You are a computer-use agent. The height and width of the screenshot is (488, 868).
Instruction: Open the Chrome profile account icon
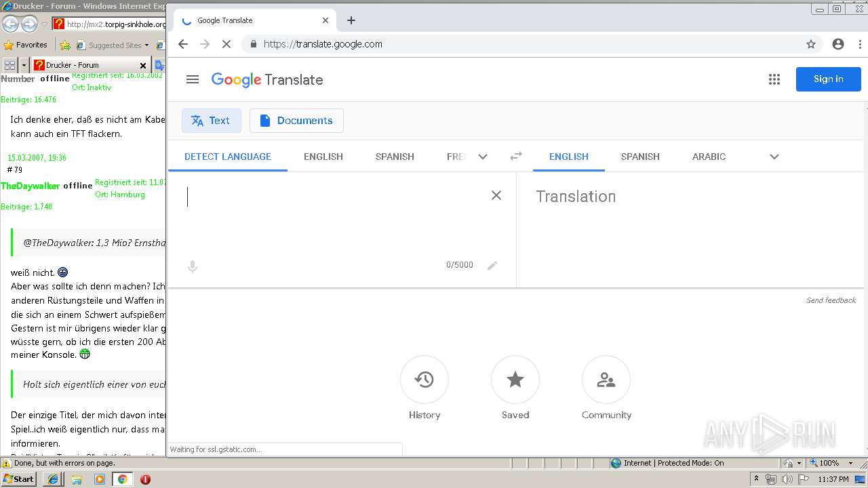point(838,44)
